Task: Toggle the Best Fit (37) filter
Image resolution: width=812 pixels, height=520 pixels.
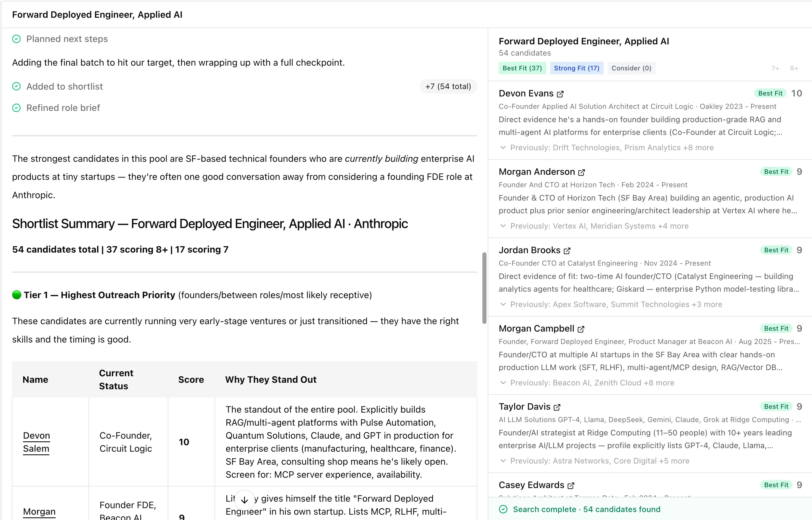Action: (x=522, y=68)
